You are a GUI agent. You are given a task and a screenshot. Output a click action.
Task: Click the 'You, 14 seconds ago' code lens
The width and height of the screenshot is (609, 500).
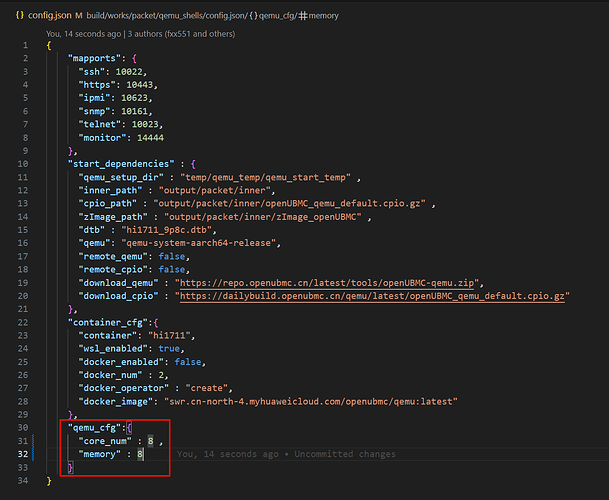coord(77,33)
